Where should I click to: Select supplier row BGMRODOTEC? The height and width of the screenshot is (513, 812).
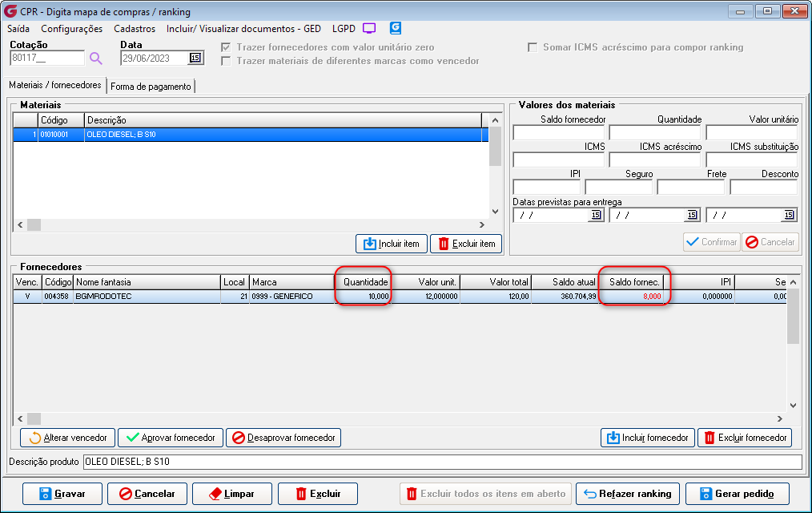tap(400, 297)
